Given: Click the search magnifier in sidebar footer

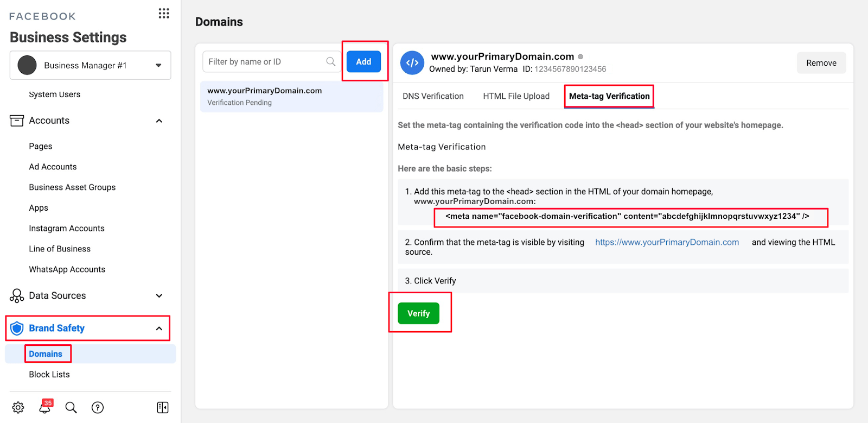Looking at the screenshot, I should [x=71, y=407].
